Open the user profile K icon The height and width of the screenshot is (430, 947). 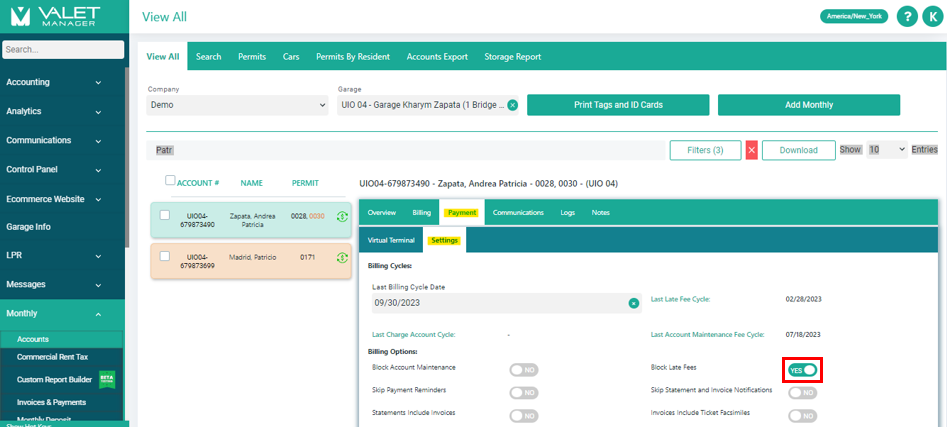point(932,17)
